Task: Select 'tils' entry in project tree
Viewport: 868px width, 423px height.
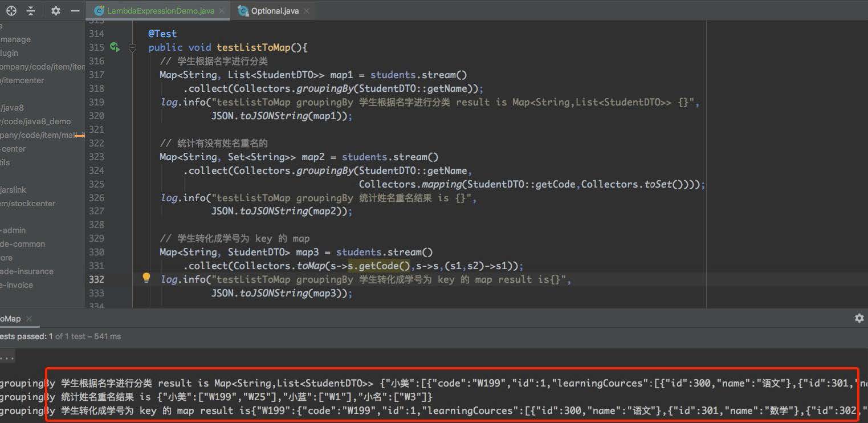Action: pos(5,162)
